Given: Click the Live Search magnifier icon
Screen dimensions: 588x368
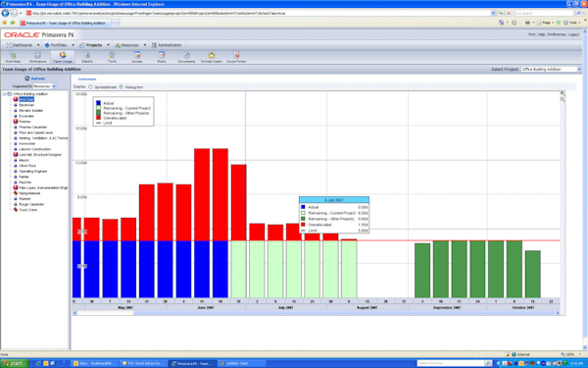Looking at the screenshot, I should [578, 13].
